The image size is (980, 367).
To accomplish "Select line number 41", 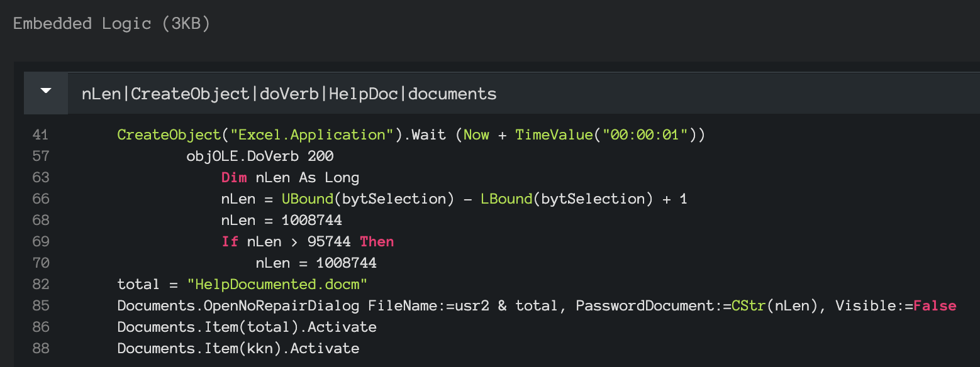I will pyautogui.click(x=40, y=134).
